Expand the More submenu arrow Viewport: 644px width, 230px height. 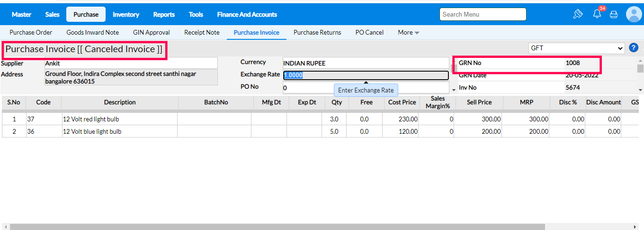click(x=417, y=33)
